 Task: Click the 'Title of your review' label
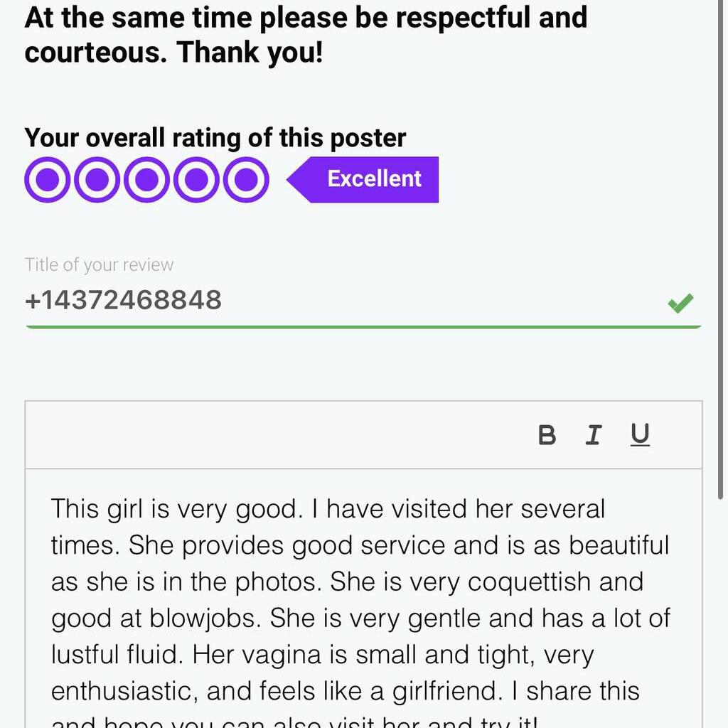coord(99,265)
